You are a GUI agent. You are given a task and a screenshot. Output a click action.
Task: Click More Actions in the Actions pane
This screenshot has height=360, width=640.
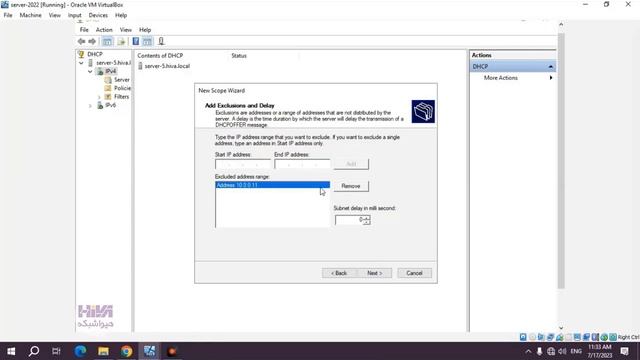pos(501,78)
